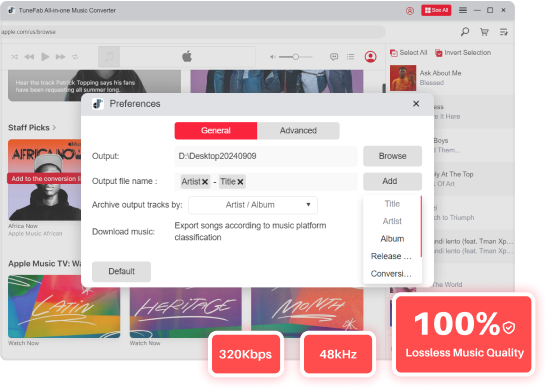Screen dimensions: 549x391
Task: Click the play button in player bar
Action: point(45,57)
